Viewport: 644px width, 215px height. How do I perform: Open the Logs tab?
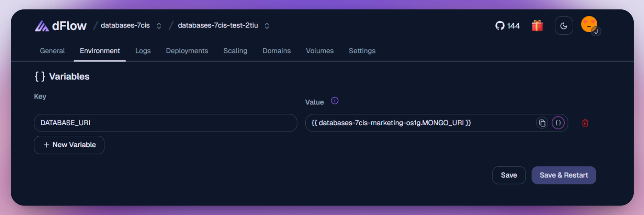[x=143, y=51]
